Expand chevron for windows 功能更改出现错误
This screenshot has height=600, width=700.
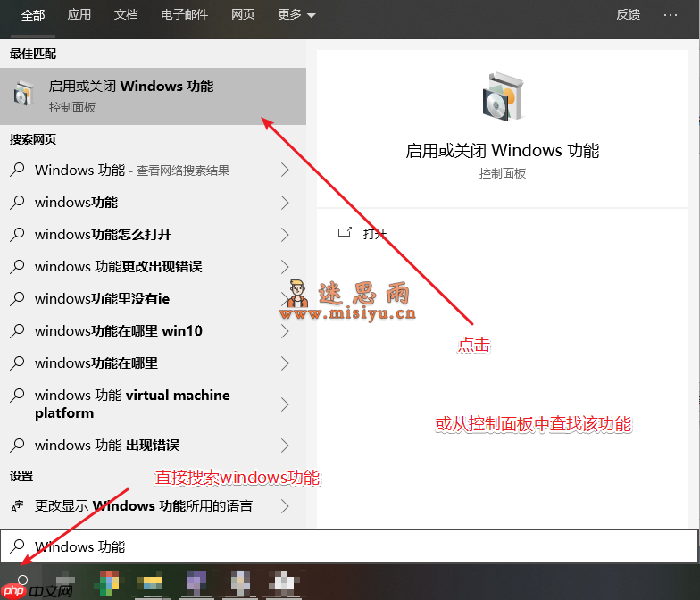pos(285,266)
